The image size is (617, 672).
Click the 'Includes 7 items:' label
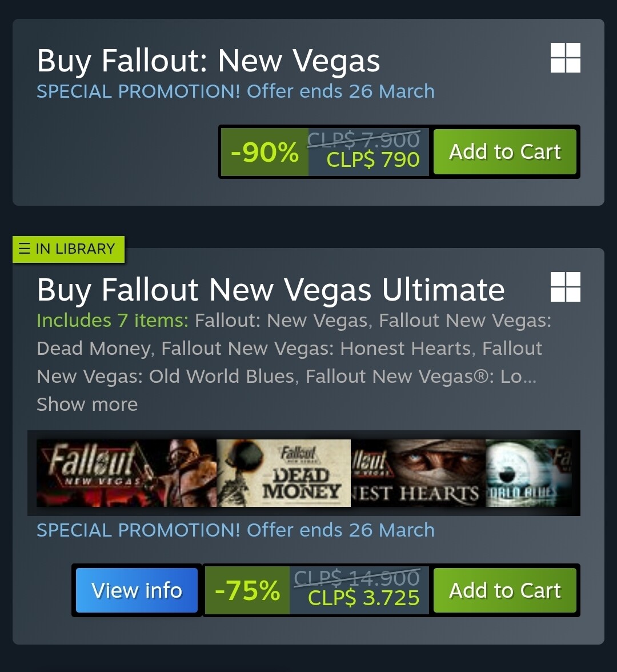[x=112, y=321]
